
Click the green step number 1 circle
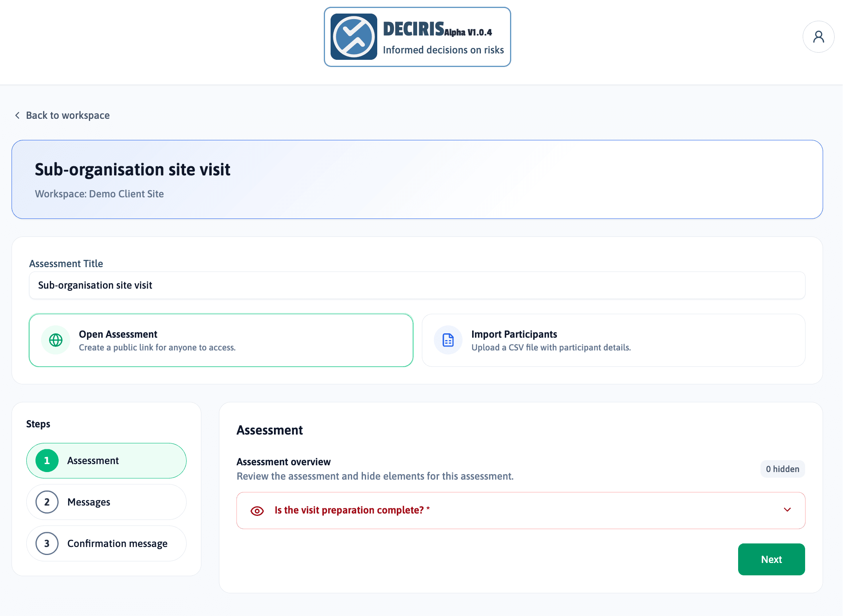[x=47, y=461]
